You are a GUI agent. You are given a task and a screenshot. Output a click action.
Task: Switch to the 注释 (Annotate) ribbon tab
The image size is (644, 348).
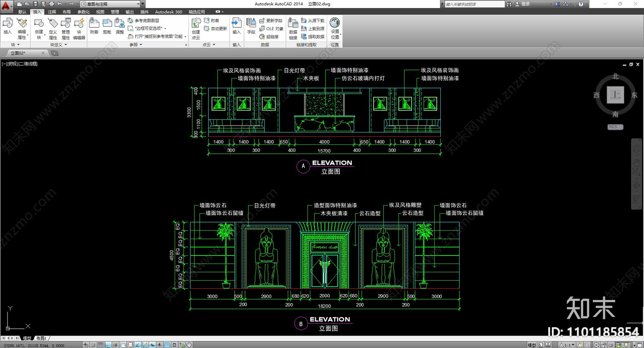tap(52, 12)
